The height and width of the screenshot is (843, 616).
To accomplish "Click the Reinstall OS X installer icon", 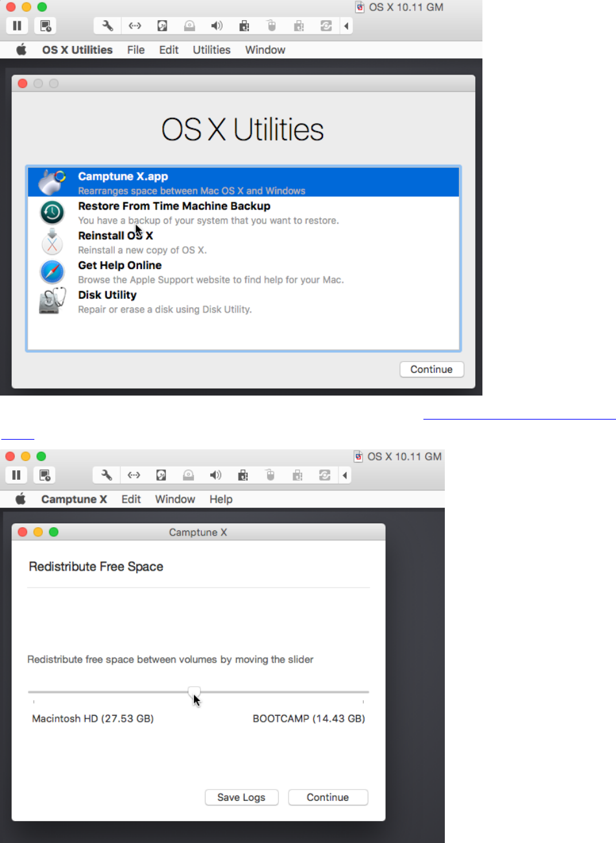I will pyautogui.click(x=52, y=242).
